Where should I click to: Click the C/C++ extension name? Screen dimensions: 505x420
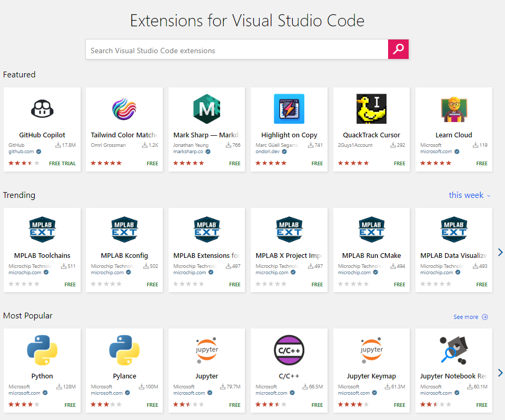tap(289, 376)
